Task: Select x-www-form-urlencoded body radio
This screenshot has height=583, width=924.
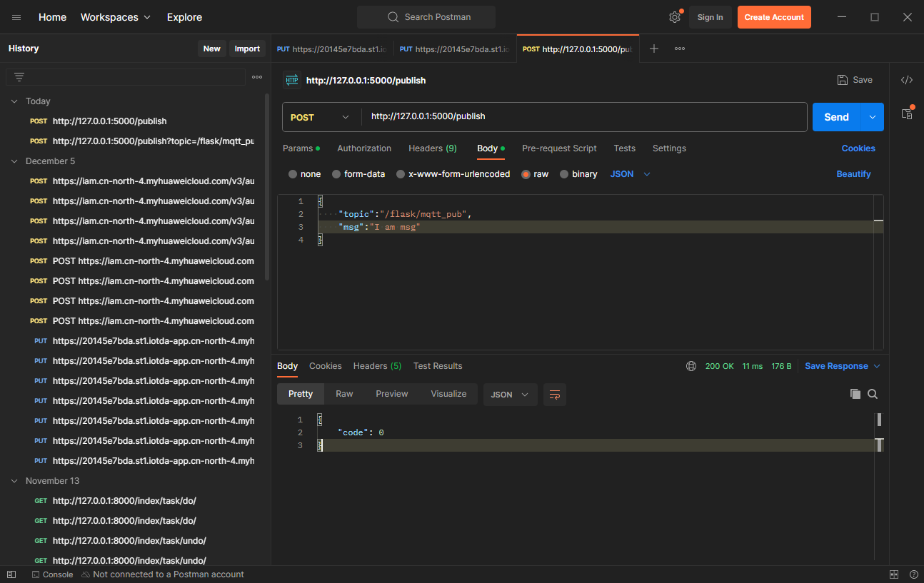Action: click(401, 174)
